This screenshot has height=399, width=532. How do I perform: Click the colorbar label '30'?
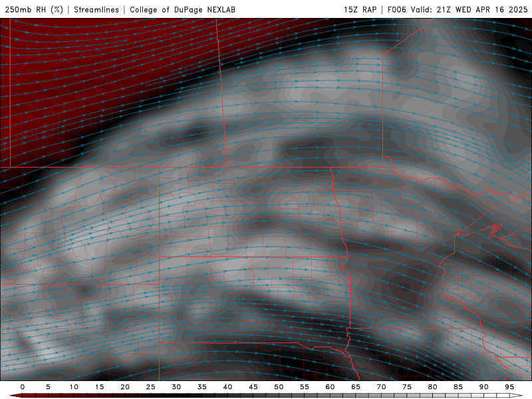pyautogui.click(x=176, y=387)
